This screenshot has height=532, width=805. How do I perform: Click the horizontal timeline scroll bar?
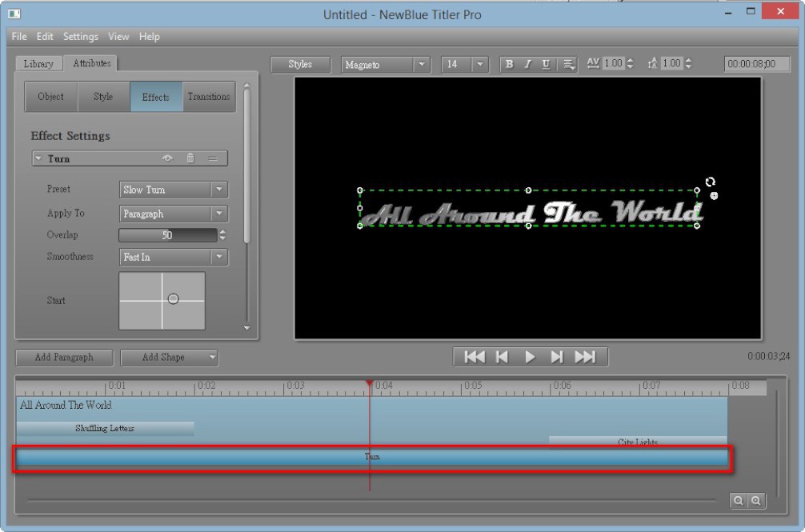pyautogui.click(x=371, y=500)
